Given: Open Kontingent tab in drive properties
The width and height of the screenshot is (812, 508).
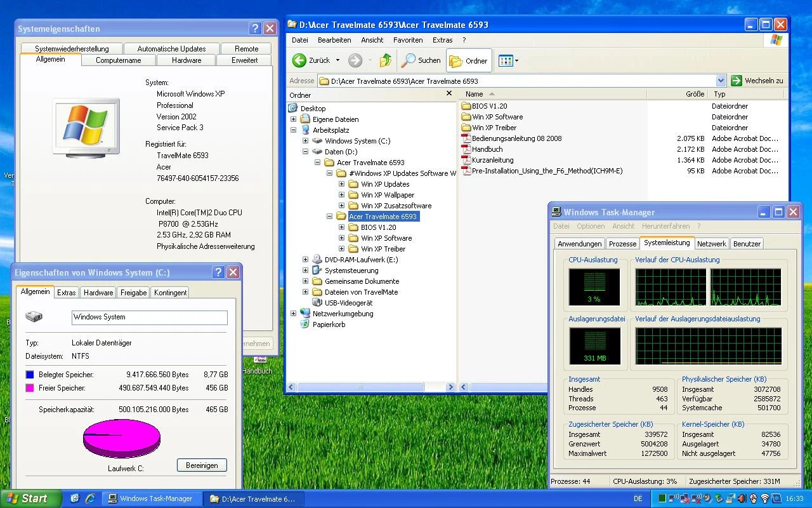Looking at the screenshot, I should tap(170, 293).
